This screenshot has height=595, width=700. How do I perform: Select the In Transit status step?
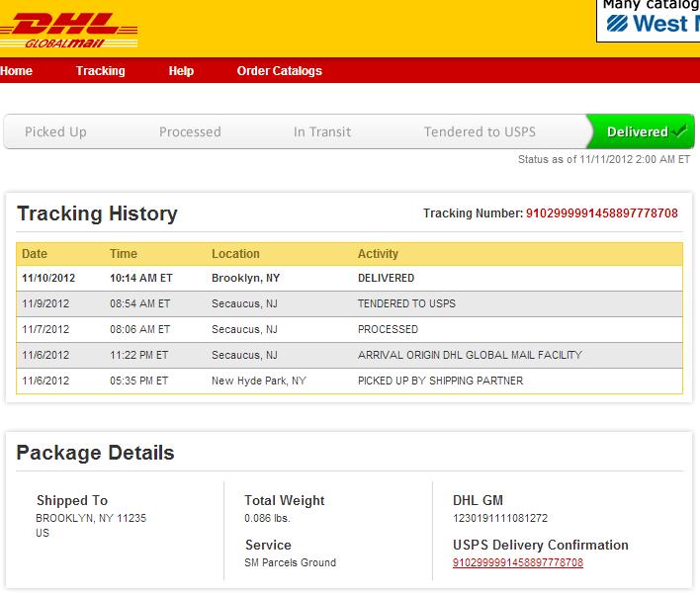[x=322, y=131]
